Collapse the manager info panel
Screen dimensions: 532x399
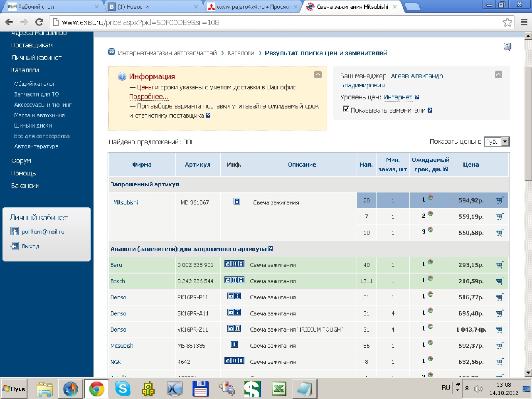coord(498,74)
